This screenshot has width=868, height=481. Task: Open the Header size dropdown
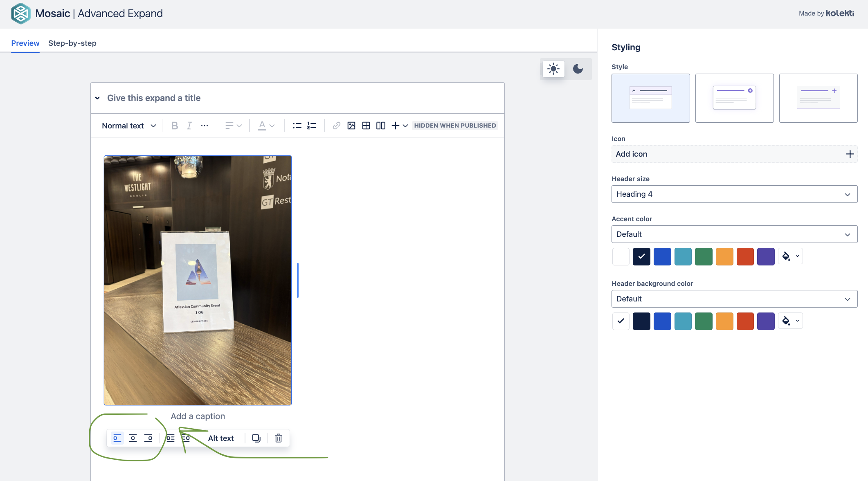click(734, 194)
